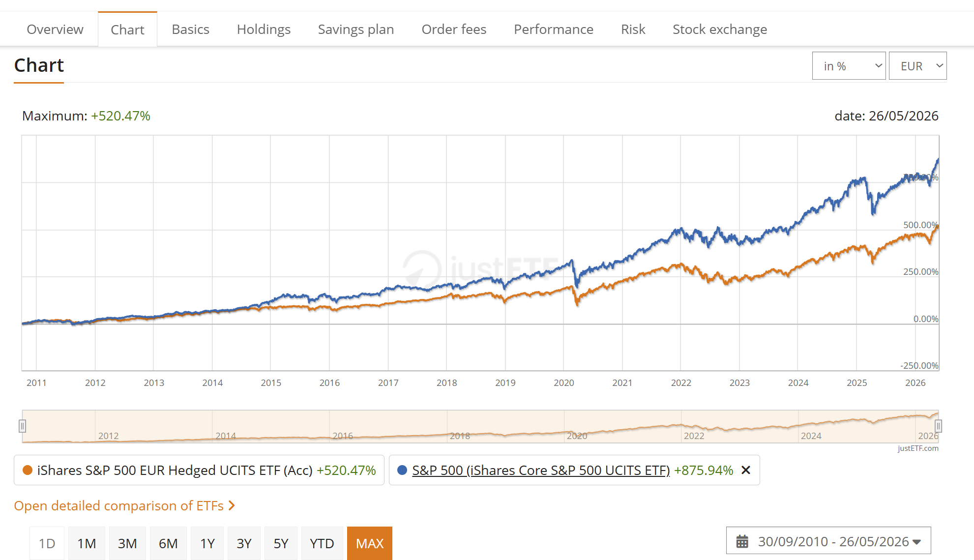Select the YTD time range

pyautogui.click(x=322, y=543)
